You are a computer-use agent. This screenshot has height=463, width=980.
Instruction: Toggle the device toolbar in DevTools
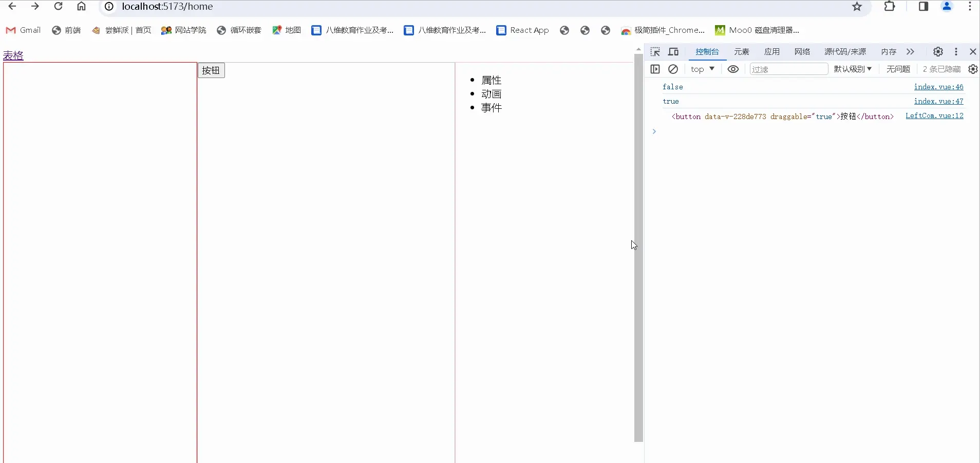pyautogui.click(x=673, y=52)
